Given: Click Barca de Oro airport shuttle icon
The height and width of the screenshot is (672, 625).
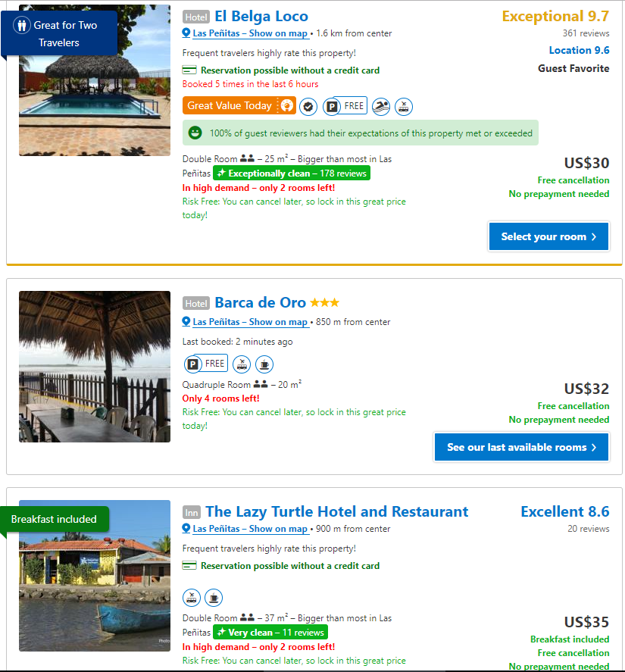Looking at the screenshot, I should [x=242, y=364].
